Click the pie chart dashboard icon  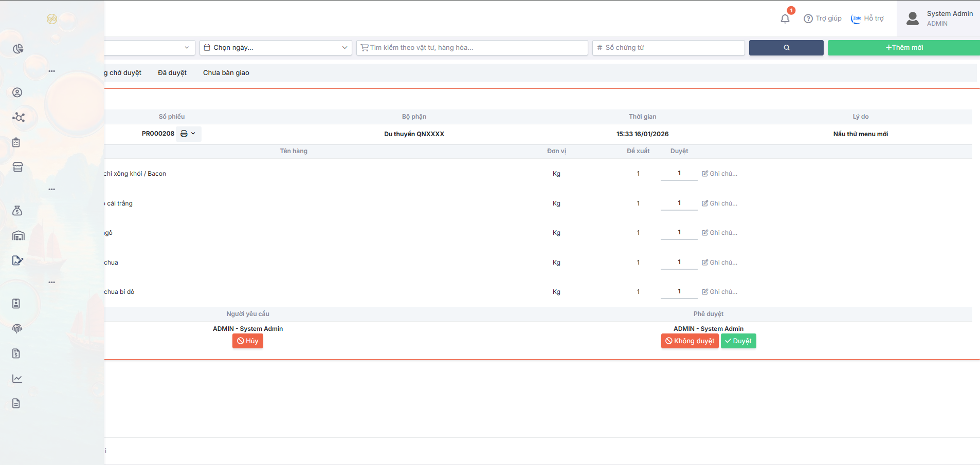[18, 49]
